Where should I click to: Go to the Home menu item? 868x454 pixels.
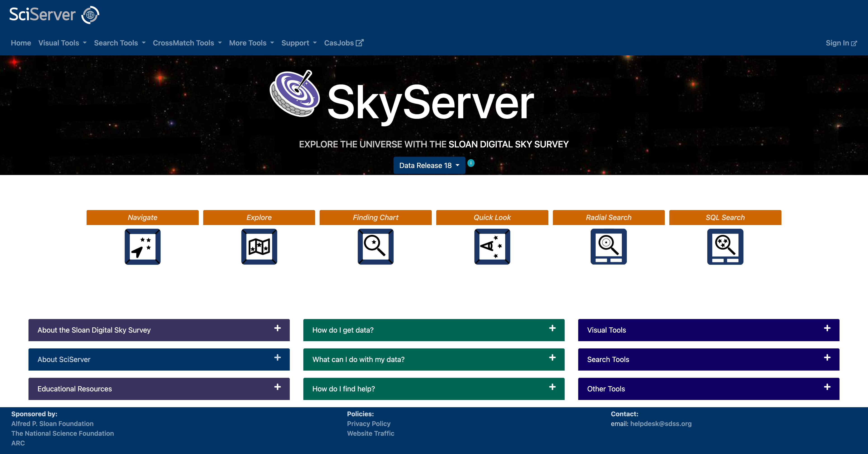point(21,43)
